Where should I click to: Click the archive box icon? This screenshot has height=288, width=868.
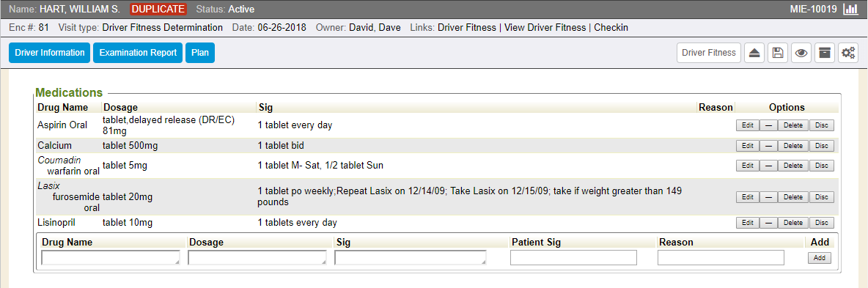[x=825, y=53]
